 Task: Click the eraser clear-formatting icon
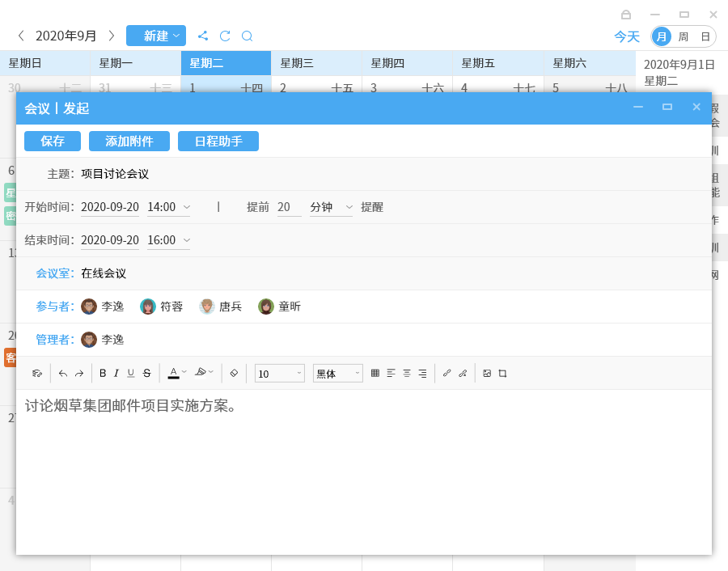[234, 373]
